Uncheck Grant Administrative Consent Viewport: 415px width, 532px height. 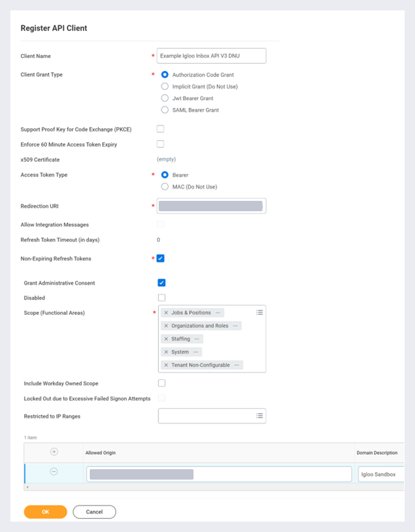pyautogui.click(x=162, y=283)
